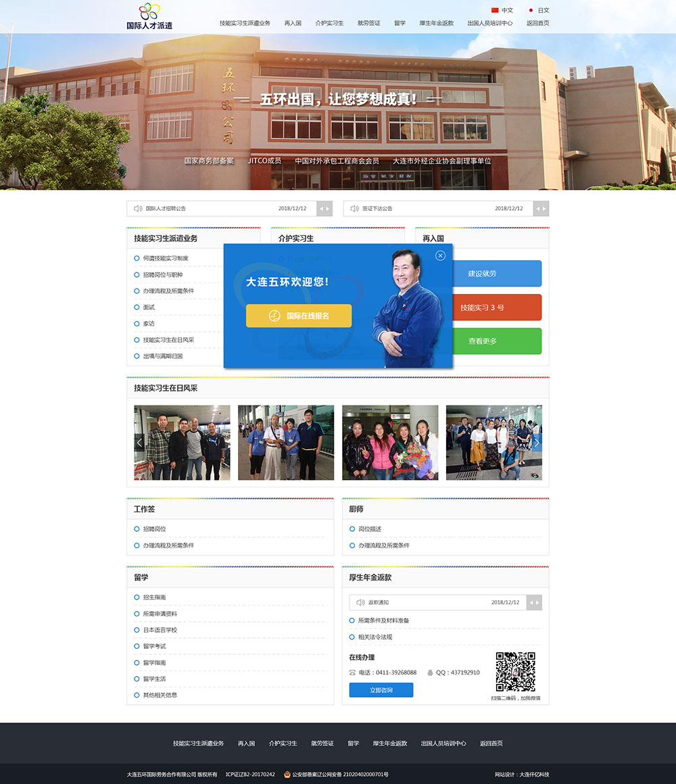
Task: Click the QQ penguin icon near 437192910
Action: point(430,672)
